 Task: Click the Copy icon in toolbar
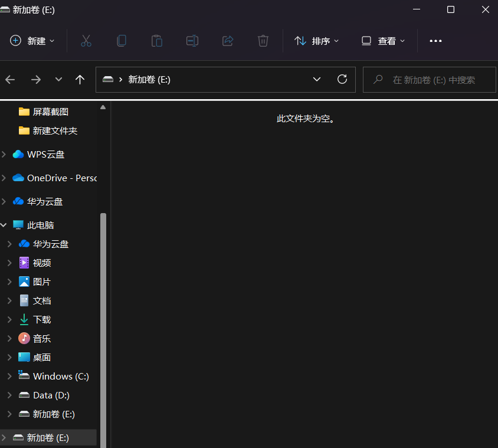[x=122, y=41]
